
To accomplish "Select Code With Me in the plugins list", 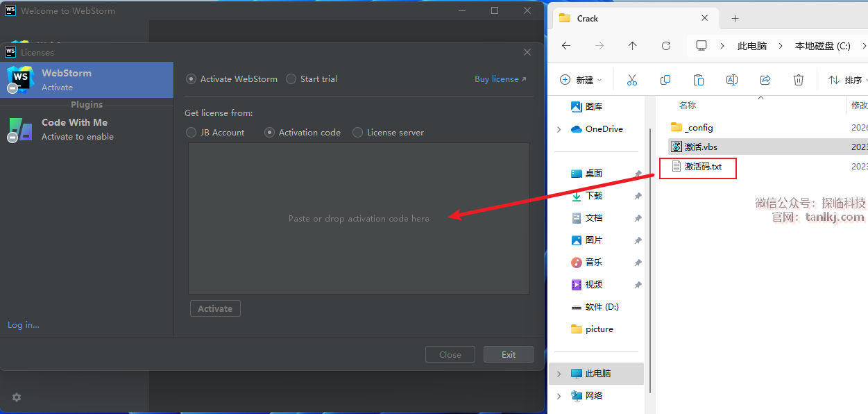I will coord(74,129).
